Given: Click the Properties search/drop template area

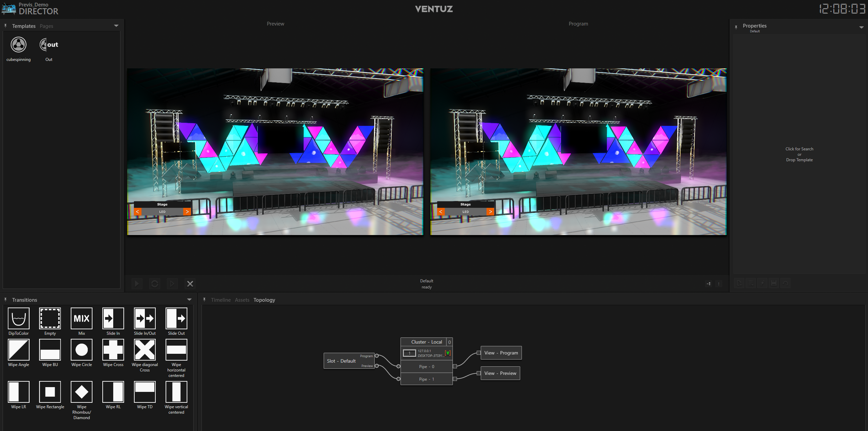Looking at the screenshot, I should 799,154.
